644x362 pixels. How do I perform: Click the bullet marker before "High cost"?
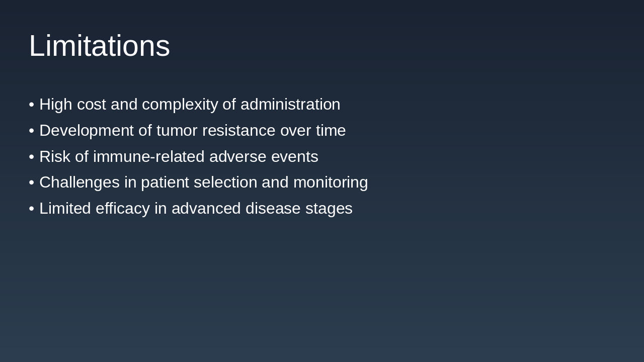(x=32, y=105)
